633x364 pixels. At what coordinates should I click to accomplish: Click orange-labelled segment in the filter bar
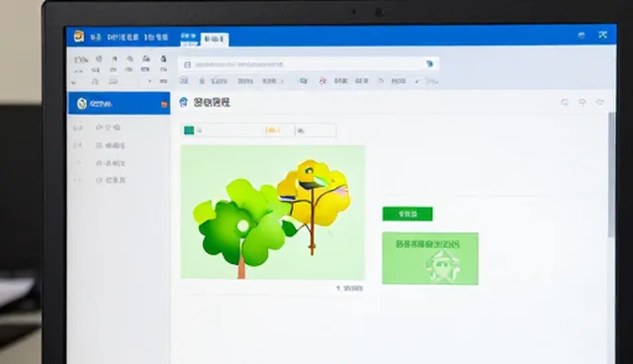[x=273, y=131]
